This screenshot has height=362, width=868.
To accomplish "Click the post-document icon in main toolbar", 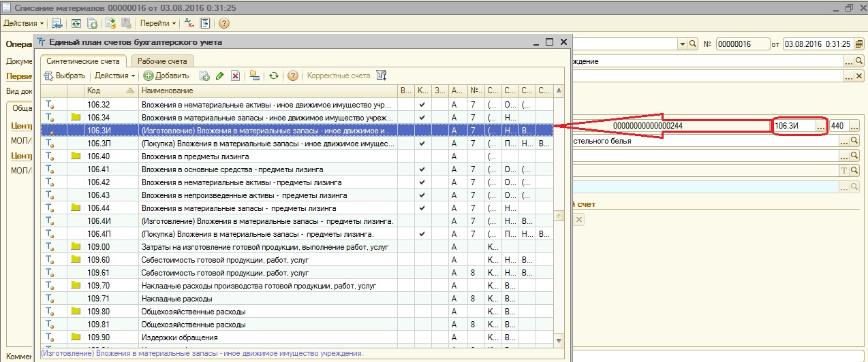I will click(x=110, y=23).
